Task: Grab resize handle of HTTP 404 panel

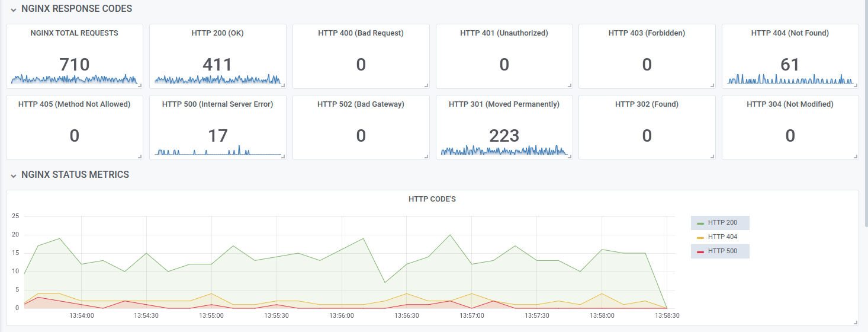Action: coord(856,85)
